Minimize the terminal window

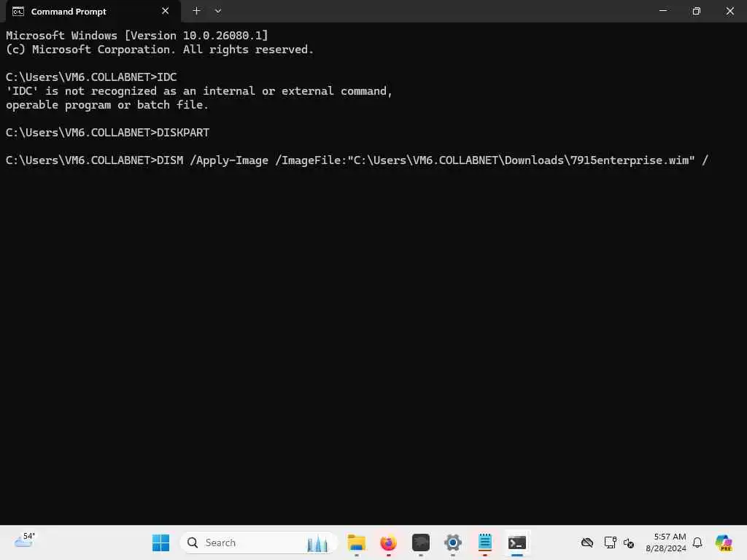(x=662, y=11)
